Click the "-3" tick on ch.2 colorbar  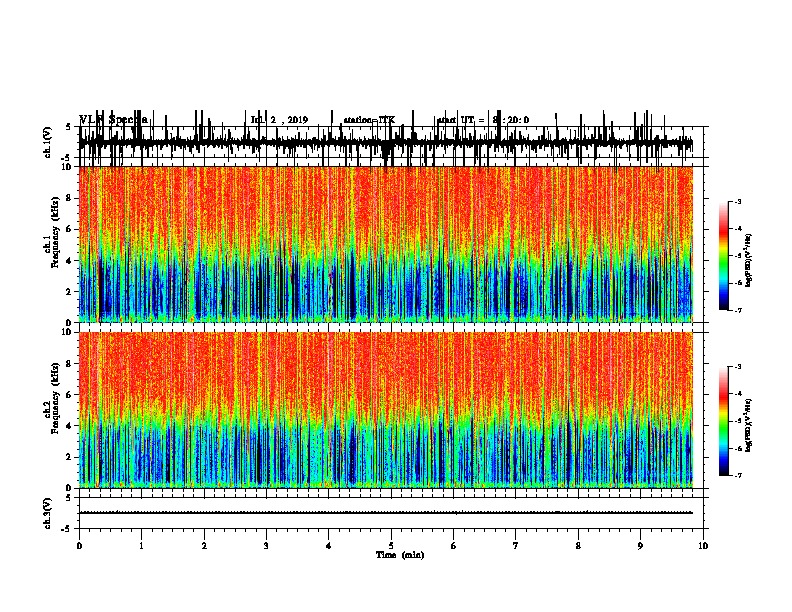tap(737, 366)
